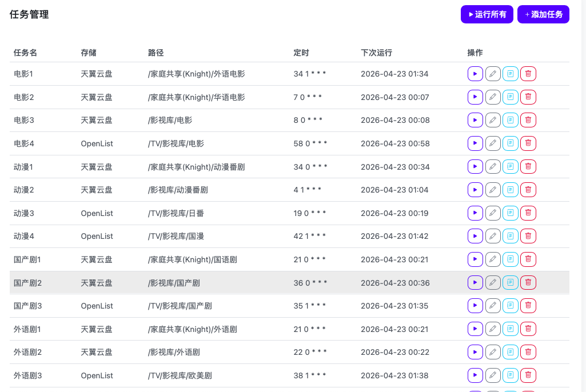Select the 国产剧2 table row
This screenshot has height=392, width=586.
pos(229,282)
